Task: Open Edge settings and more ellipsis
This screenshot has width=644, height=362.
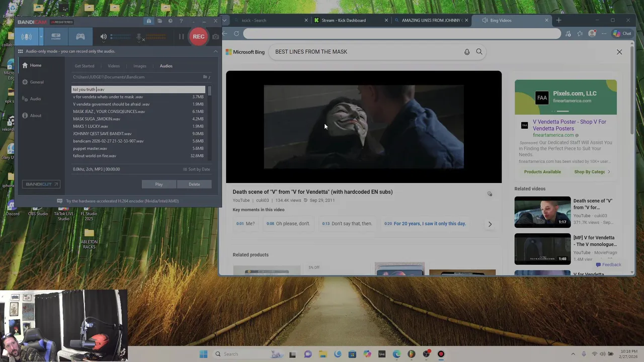Action: 604,34
